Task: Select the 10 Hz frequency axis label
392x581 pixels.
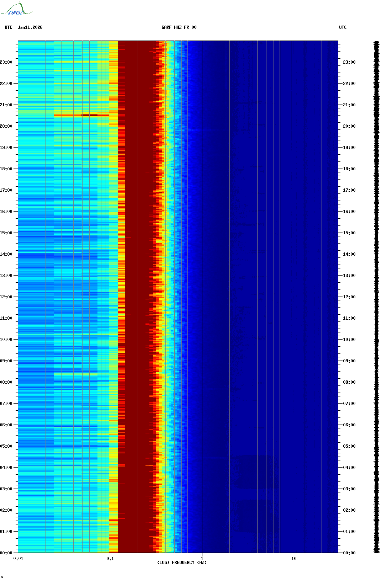Action: (294, 559)
